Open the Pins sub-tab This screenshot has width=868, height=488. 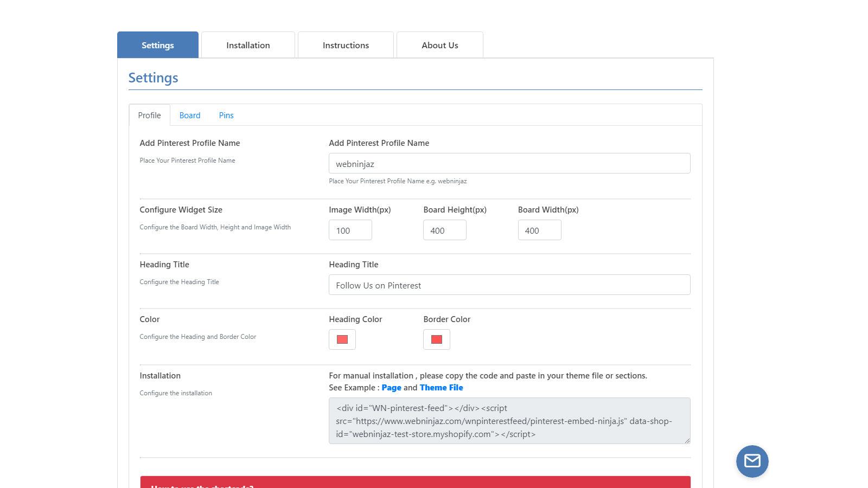(226, 115)
